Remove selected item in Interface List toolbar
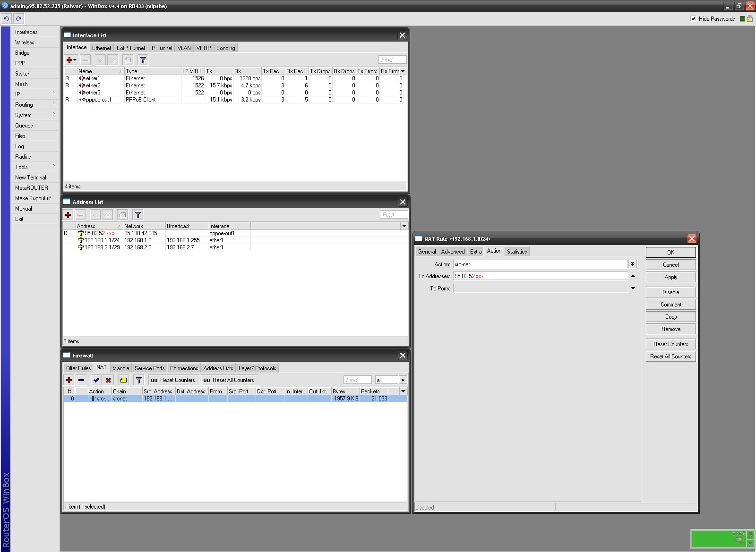This screenshot has width=756, height=552. [86, 60]
